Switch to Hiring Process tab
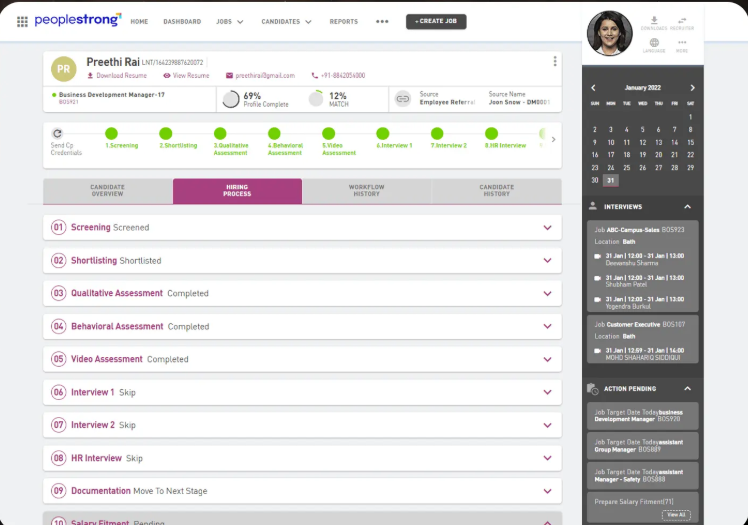The image size is (748, 525). (237, 191)
